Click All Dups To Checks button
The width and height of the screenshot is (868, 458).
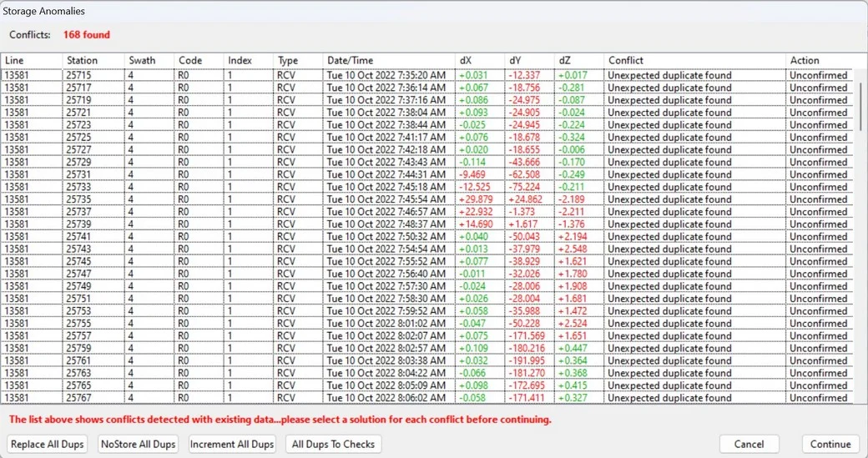333,444
